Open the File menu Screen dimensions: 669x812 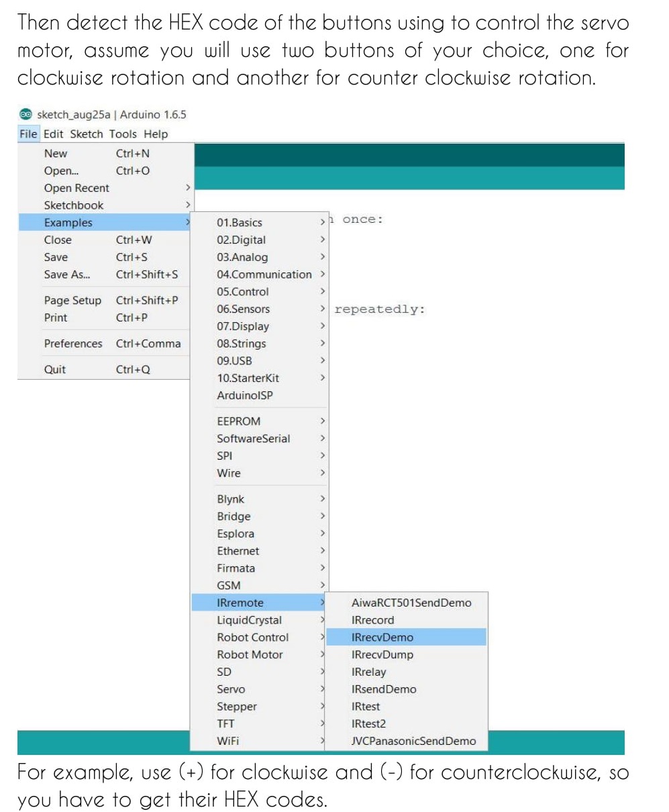point(29,134)
